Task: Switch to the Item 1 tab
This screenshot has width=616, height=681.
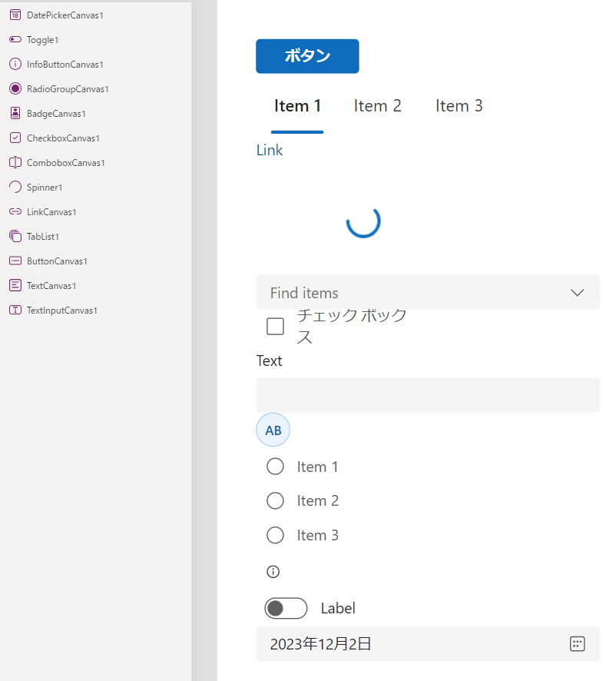Action: pyautogui.click(x=297, y=106)
